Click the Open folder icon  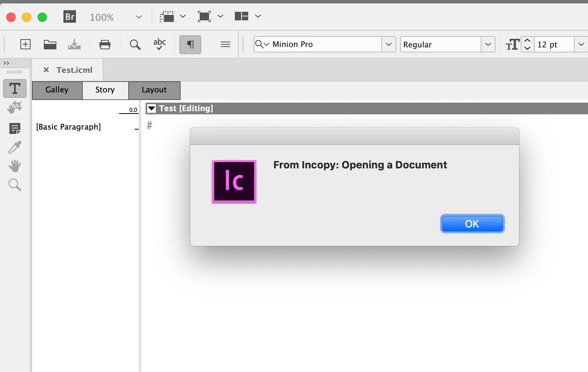click(x=50, y=44)
